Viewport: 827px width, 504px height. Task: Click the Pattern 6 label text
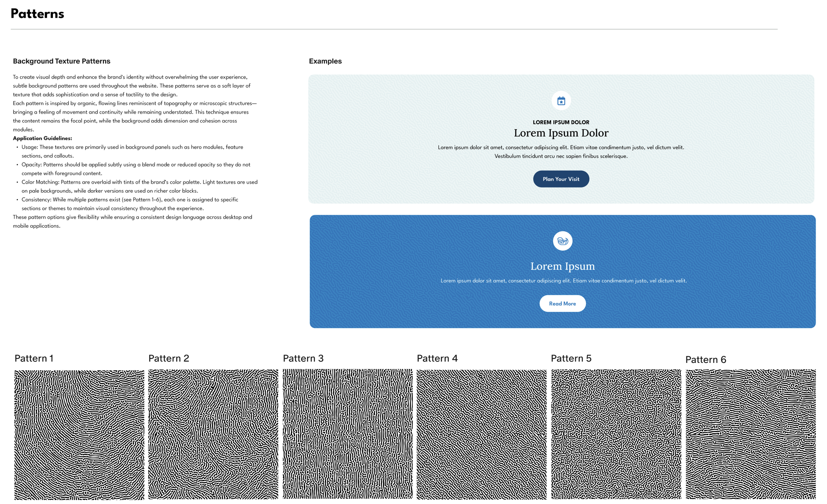705,360
